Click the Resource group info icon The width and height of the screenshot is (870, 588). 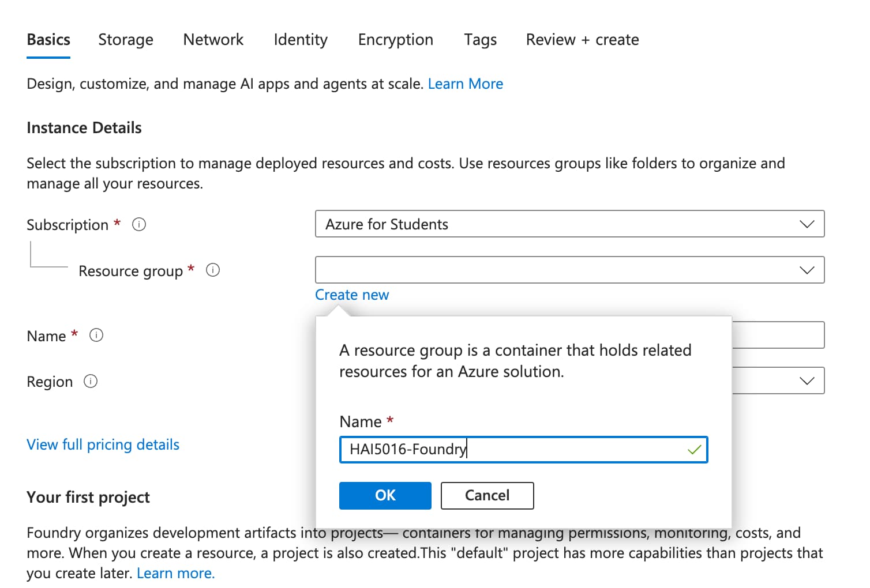(x=212, y=270)
